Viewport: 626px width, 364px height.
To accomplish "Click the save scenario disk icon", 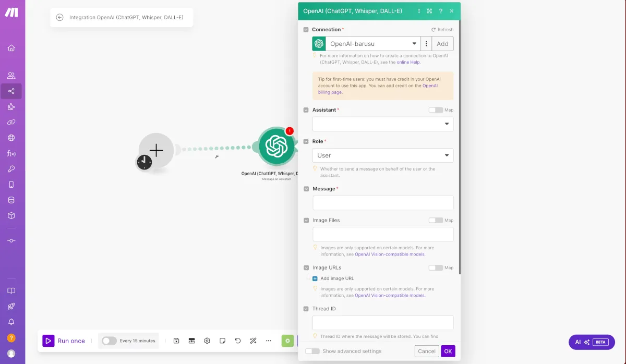I will (x=176, y=341).
